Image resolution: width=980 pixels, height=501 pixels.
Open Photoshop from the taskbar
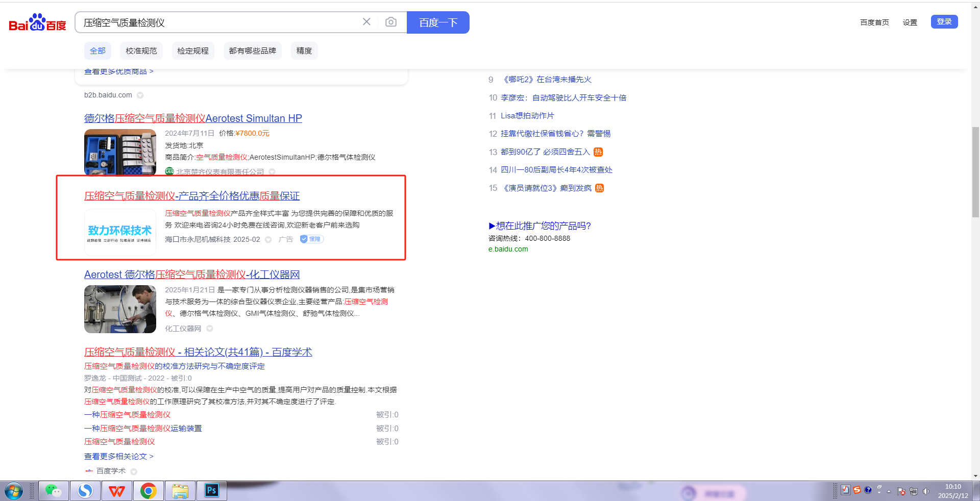(211, 491)
